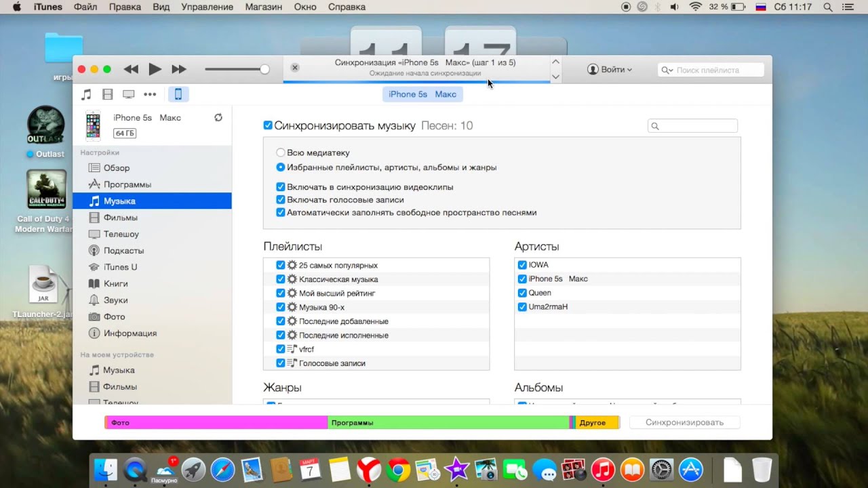This screenshot has width=868, height=488.
Task: Open the Вид menu
Action: tap(161, 7)
